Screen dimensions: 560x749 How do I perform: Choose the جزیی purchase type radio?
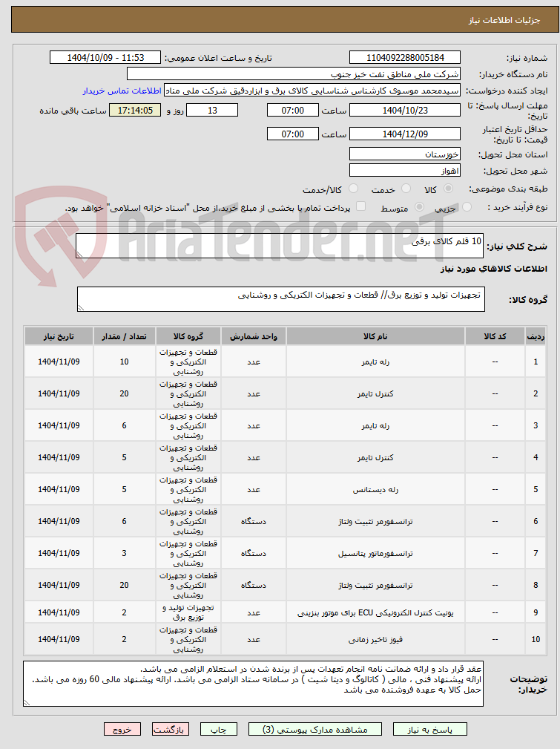467,207
